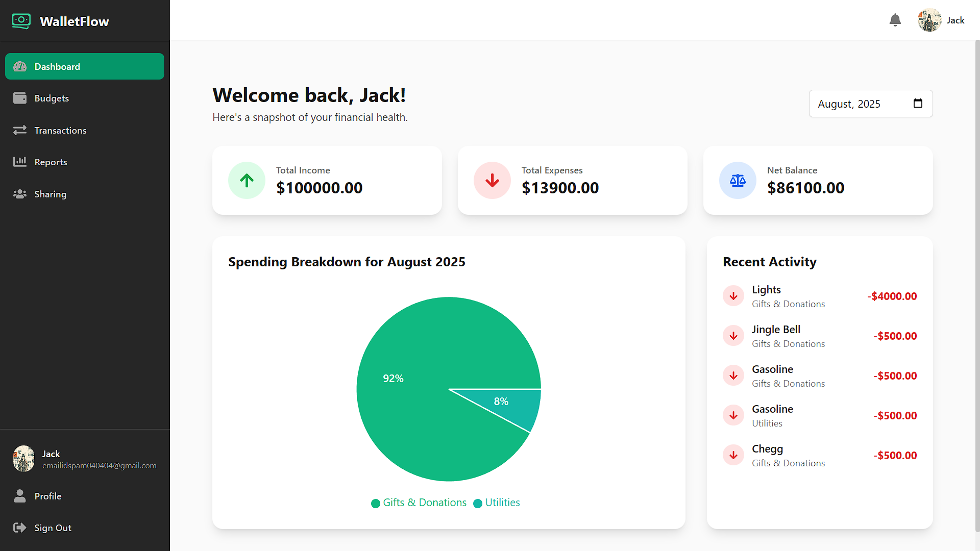The height and width of the screenshot is (551, 980).
Task: Go to the Budgets page
Action: click(x=85, y=98)
